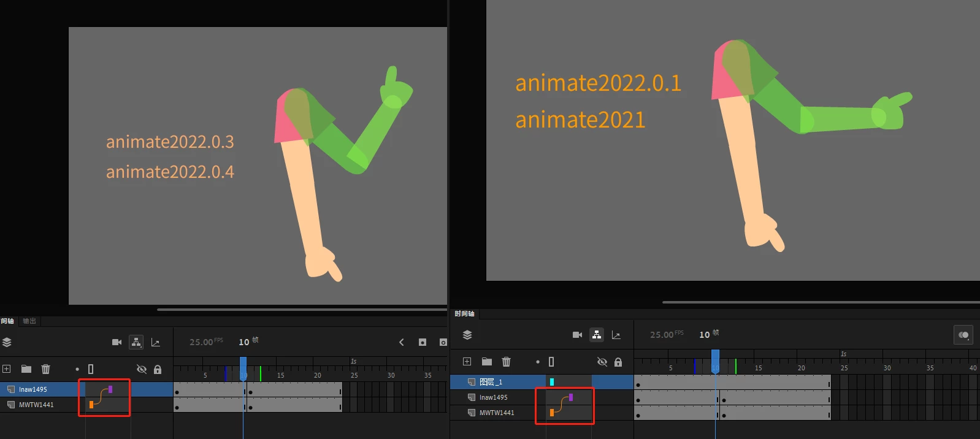This screenshot has width=980, height=439.
Task: Click dark blue marker on left timeline ruler
Action: 226,373
